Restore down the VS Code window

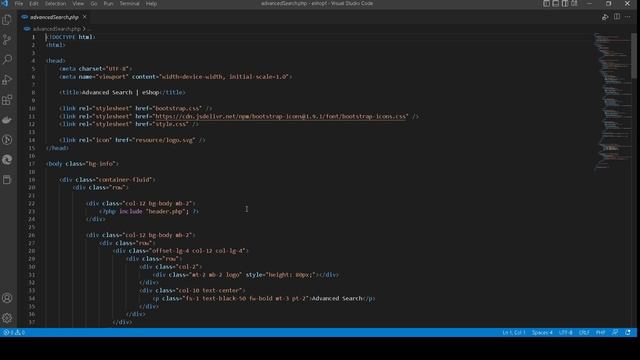pyautogui.click(x=609, y=3)
